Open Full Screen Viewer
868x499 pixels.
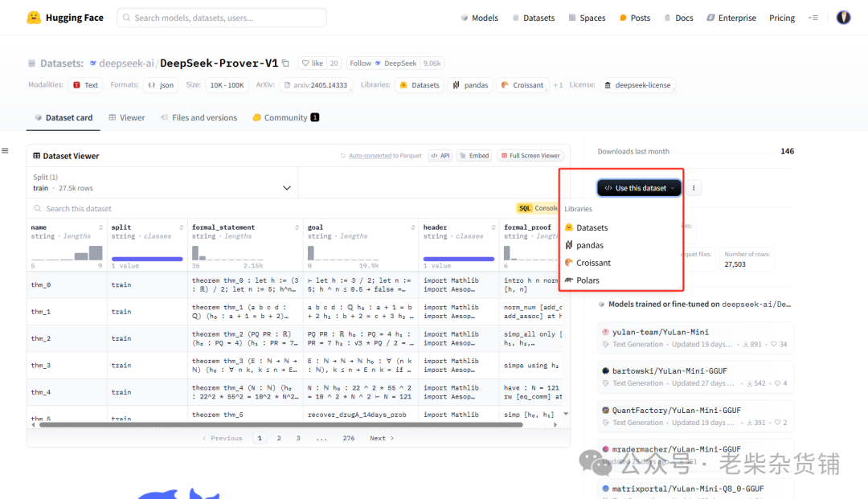click(x=530, y=155)
